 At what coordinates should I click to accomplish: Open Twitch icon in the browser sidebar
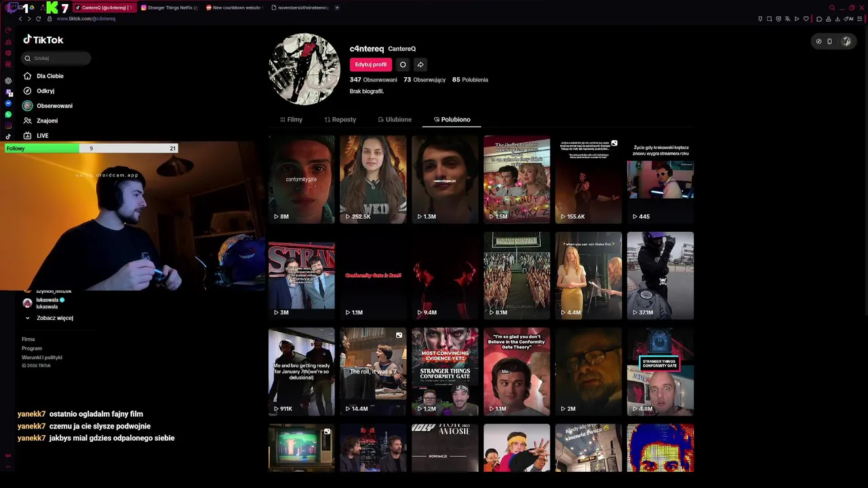pyautogui.click(x=8, y=92)
